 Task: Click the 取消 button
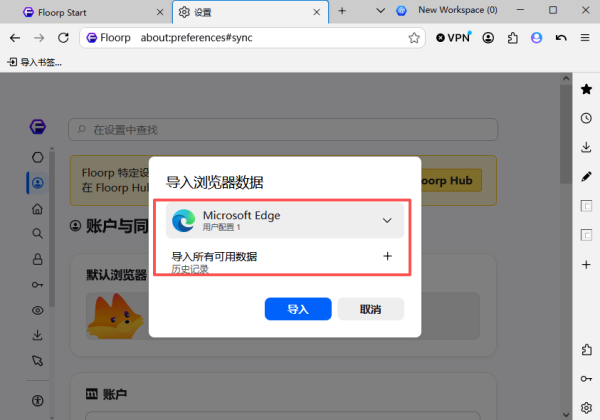click(370, 309)
